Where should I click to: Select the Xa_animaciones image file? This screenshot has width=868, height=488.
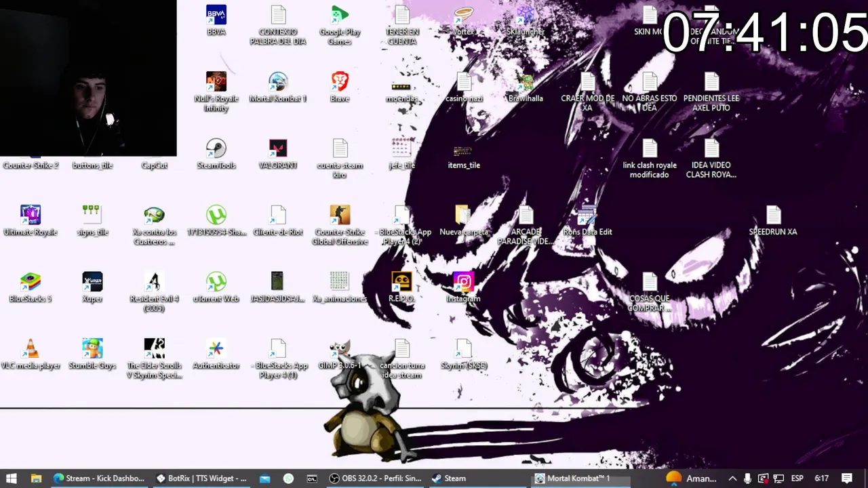tap(340, 287)
